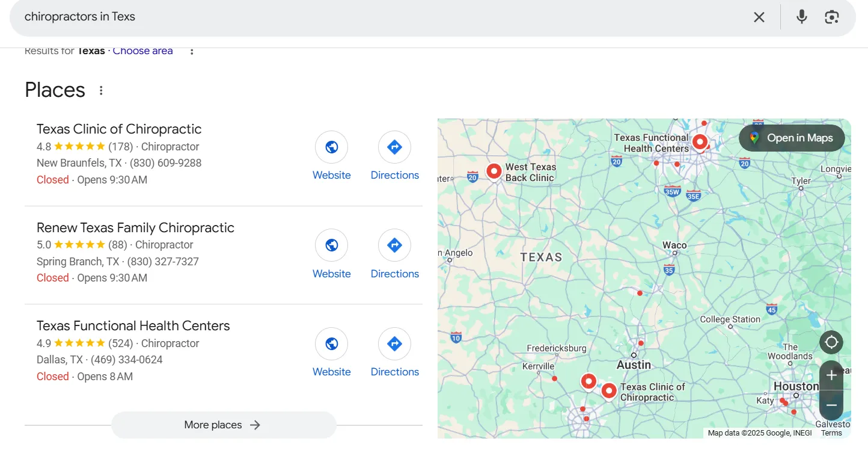
Task: Clear the search query with the X icon
Action: point(759,17)
